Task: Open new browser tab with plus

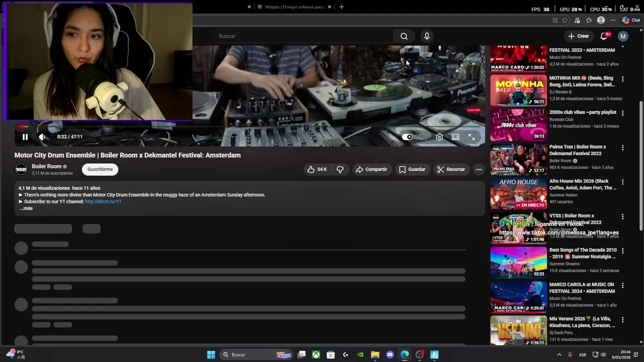Action: pos(342,7)
